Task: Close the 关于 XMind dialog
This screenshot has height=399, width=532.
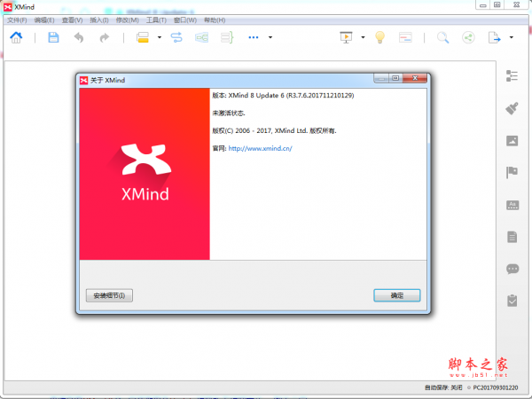Action: 415,78
